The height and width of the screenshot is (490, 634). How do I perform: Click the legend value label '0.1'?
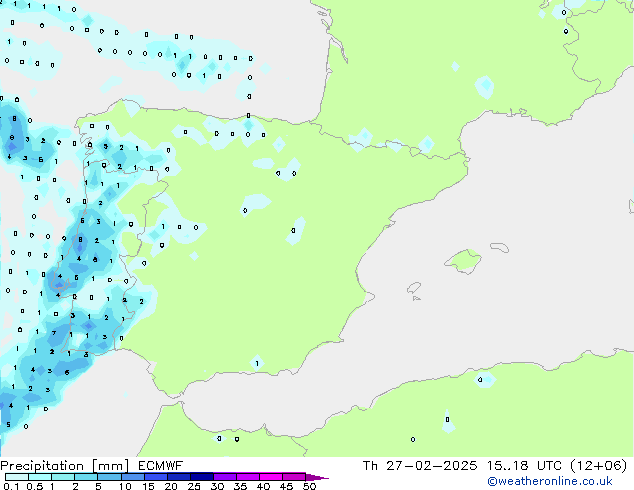pos(11,486)
